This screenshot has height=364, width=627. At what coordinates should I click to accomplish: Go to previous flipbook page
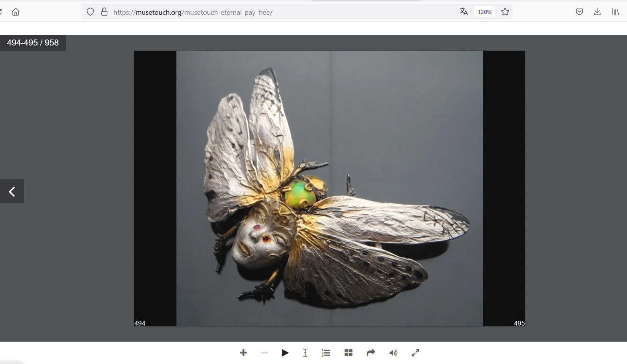coord(12,191)
